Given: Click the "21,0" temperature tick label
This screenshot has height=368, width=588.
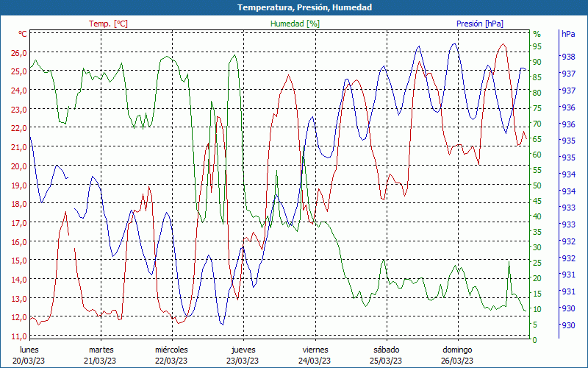Looking at the screenshot, I should click(x=20, y=146).
